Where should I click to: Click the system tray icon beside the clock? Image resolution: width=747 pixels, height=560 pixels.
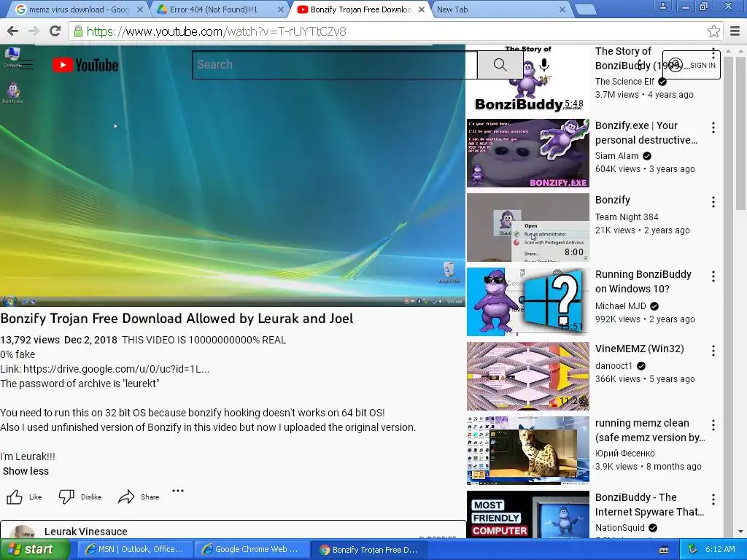[x=693, y=550]
